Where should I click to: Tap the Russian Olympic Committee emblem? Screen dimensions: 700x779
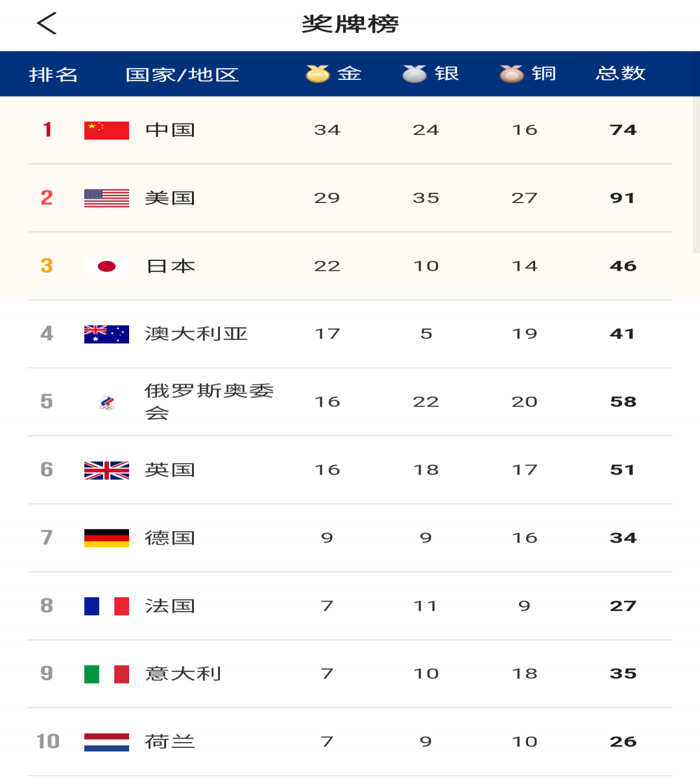[107, 402]
